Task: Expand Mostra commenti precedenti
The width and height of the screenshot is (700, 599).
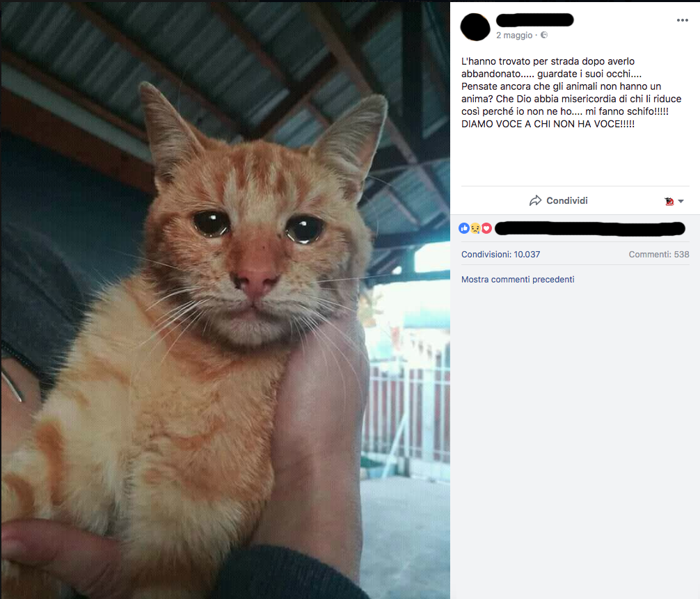Action: point(518,280)
